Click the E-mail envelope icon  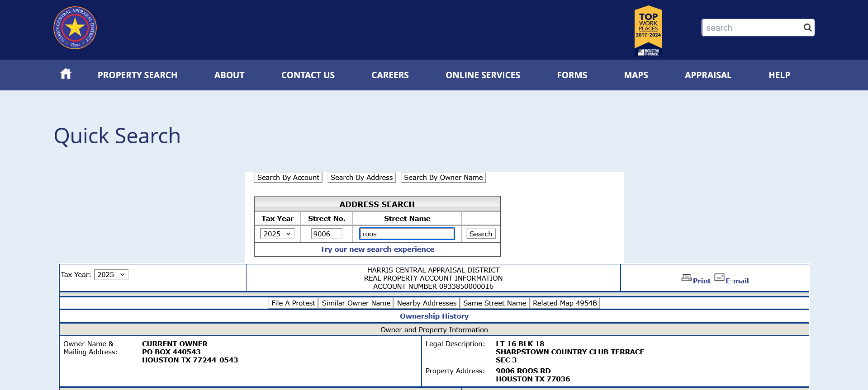pos(719,277)
